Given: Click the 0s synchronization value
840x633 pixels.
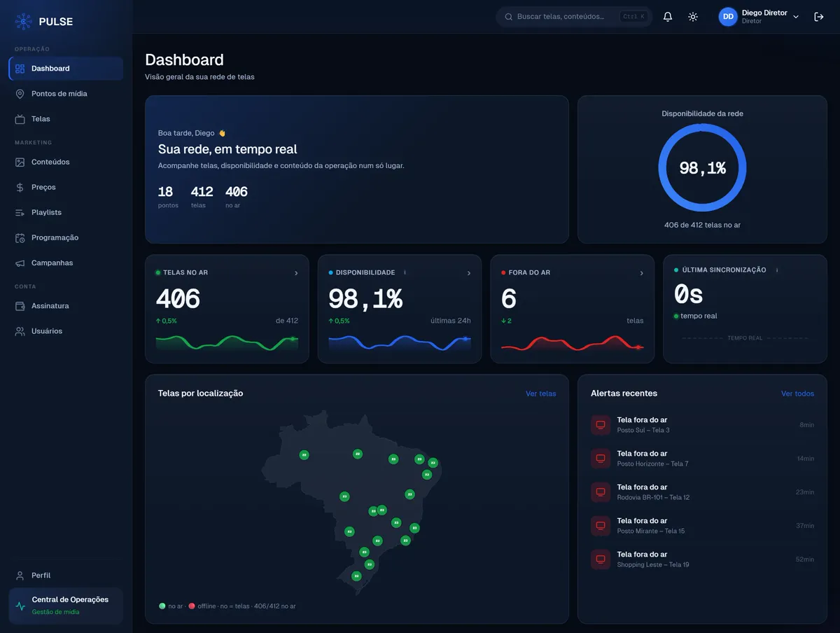Looking at the screenshot, I should tap(688, 295).
